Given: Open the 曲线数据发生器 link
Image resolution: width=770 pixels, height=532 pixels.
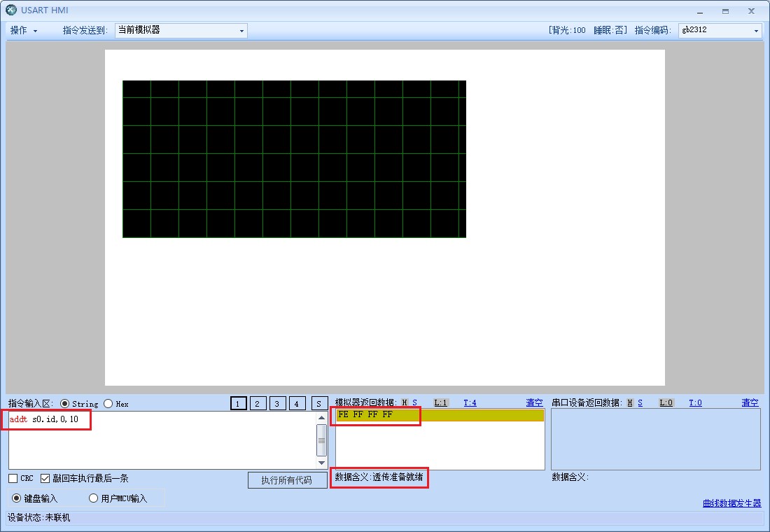Looking at the screenshot, I should [x=731, y=503].
